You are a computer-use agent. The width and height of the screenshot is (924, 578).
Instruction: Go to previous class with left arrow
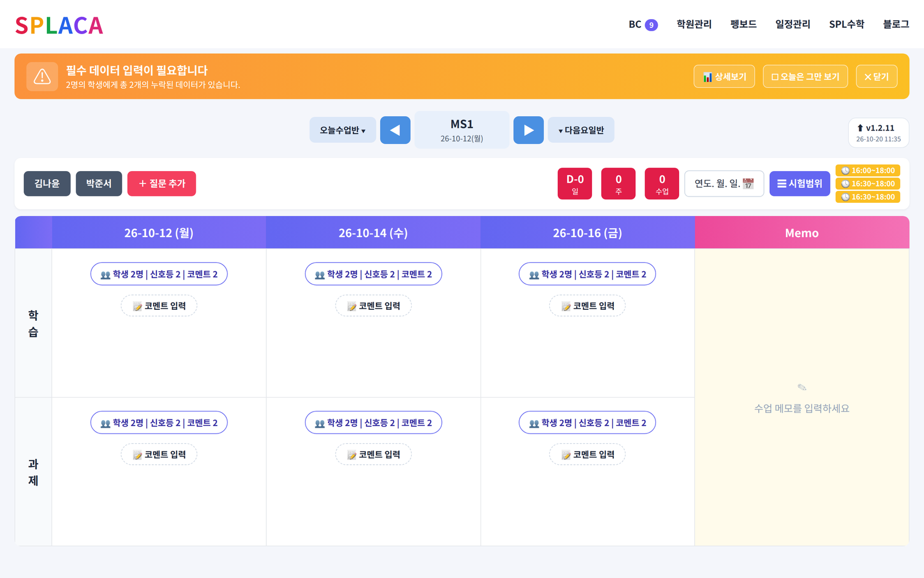point(395,130)
